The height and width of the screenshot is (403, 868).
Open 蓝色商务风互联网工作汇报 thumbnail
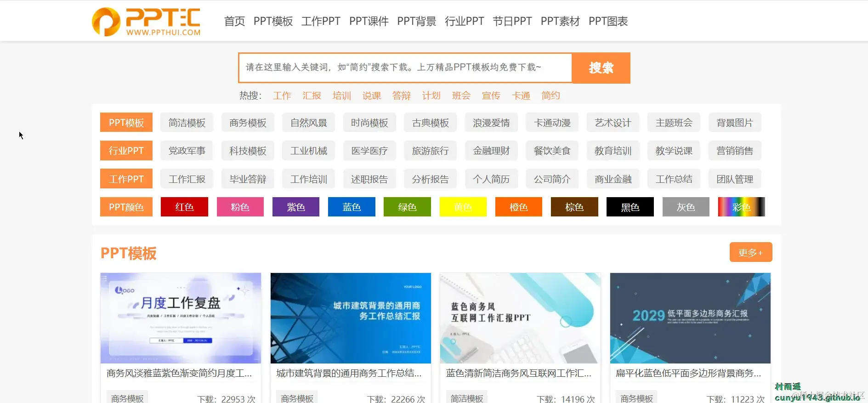click(520, 318)
